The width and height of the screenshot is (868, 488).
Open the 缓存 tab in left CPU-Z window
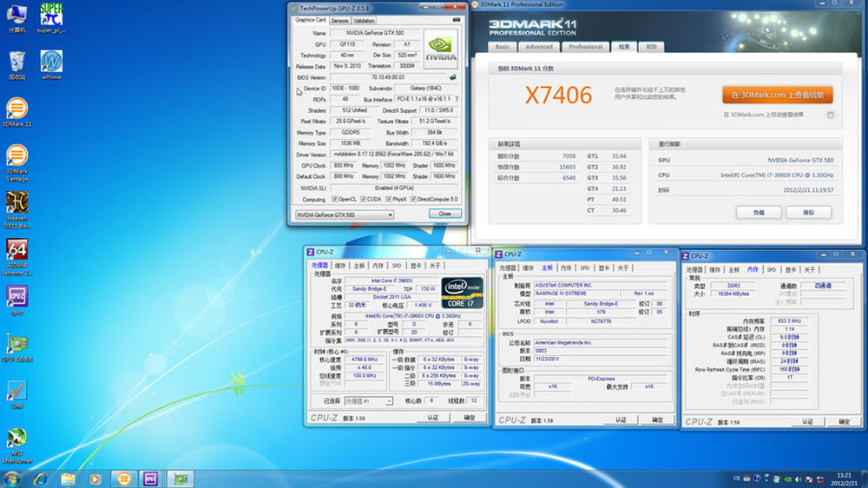[340, 266]
